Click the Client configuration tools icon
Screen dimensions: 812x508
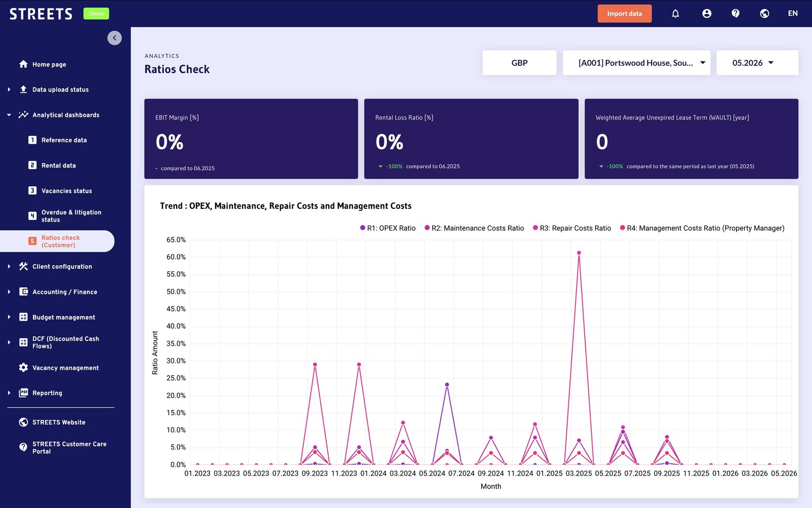pos(23,266)
